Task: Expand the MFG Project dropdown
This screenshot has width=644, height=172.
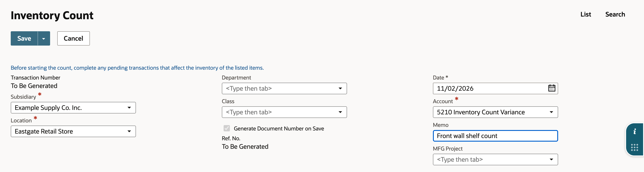Action: (495, 159)
